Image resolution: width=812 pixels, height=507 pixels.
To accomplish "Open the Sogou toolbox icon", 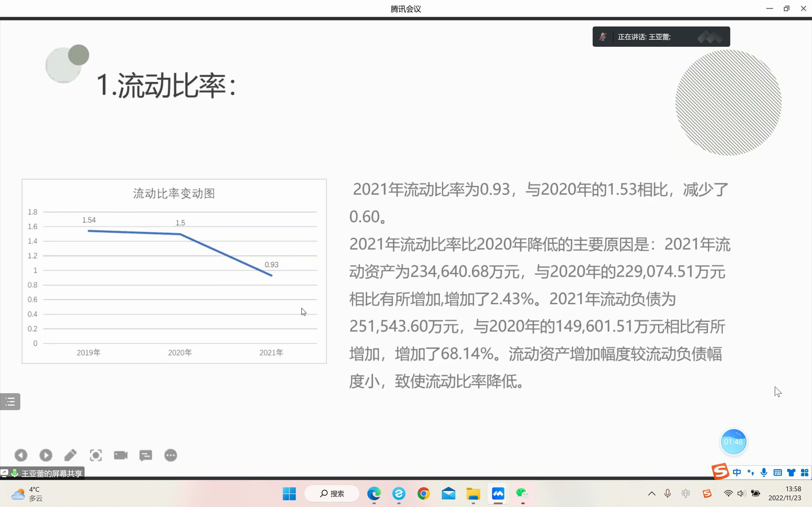I will click(805, 472).
